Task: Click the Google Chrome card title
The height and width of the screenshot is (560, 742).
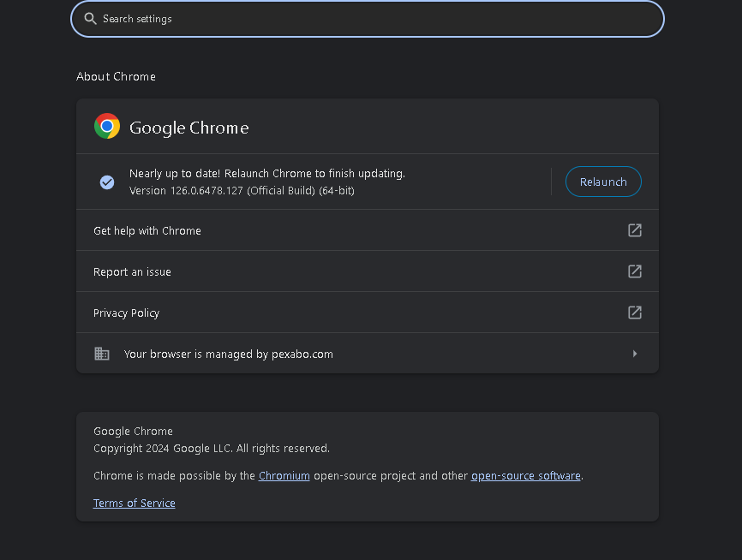Action: click(x=188, y=128)
